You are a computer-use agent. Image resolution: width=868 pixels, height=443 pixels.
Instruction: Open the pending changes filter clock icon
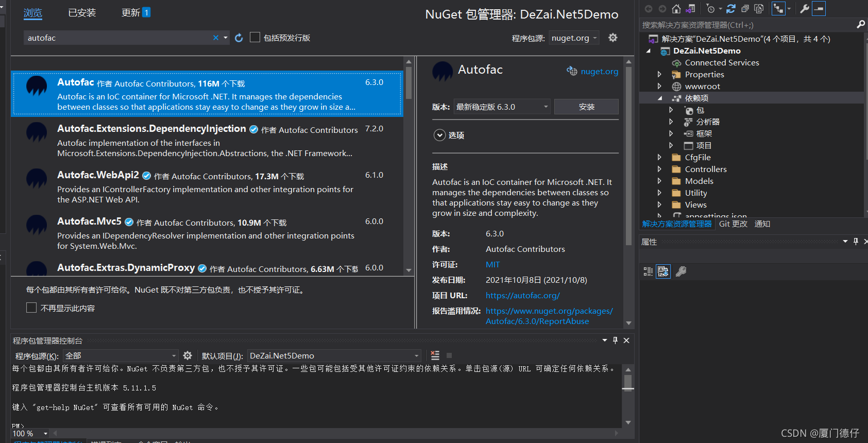point(711,9)
